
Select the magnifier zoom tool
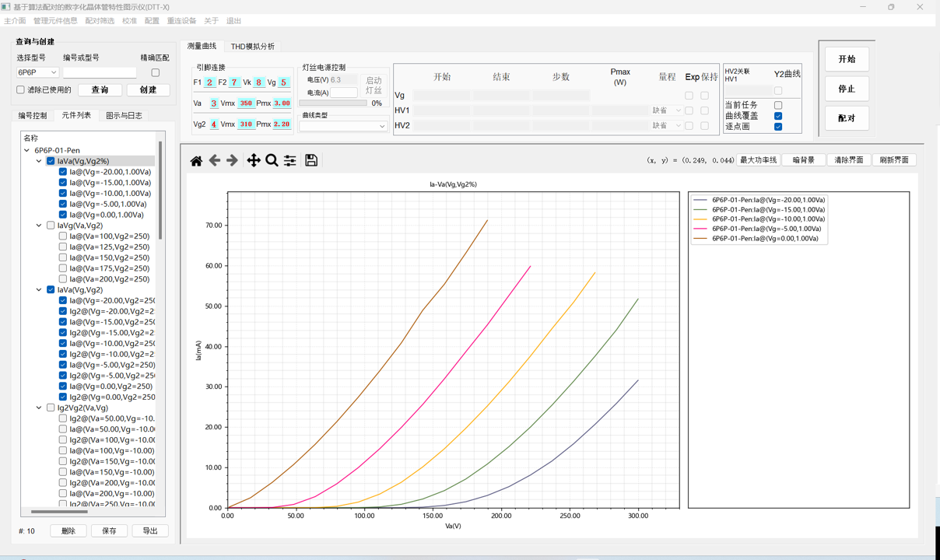coord(272,160)
